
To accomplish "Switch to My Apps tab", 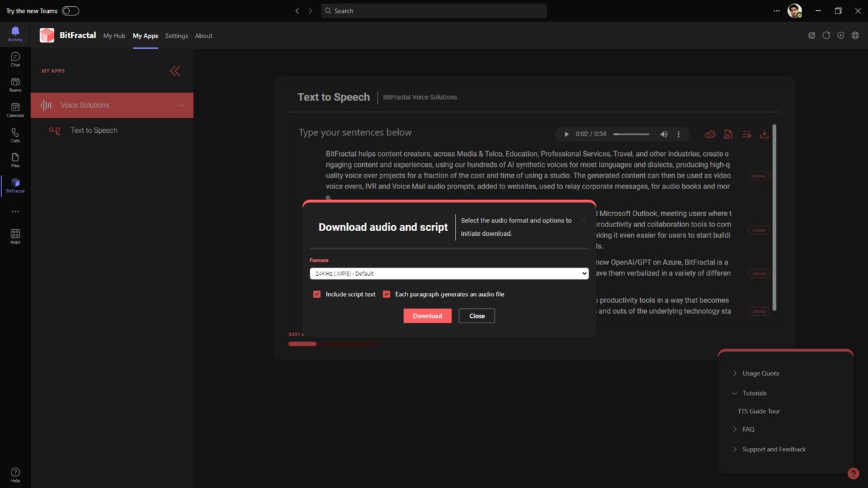I will tap(145, 36).
